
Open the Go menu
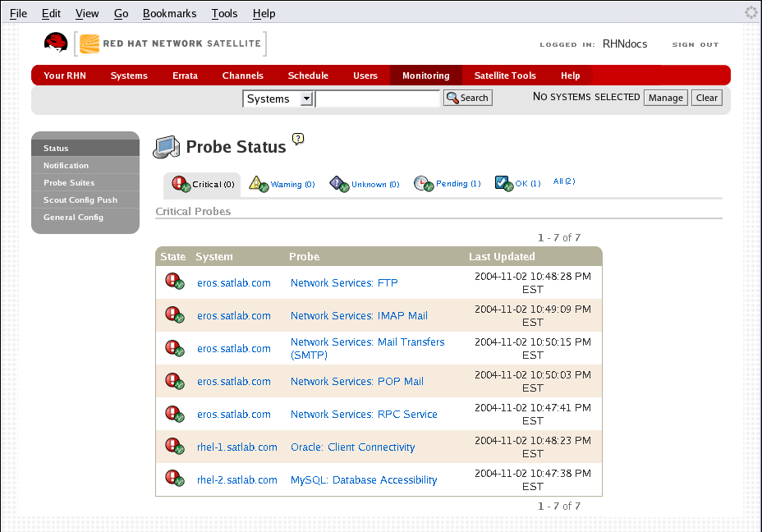click(121, 14)
